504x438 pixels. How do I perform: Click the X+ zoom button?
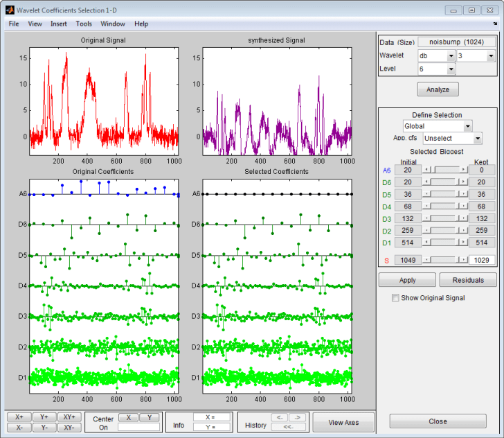click(19, 417)
